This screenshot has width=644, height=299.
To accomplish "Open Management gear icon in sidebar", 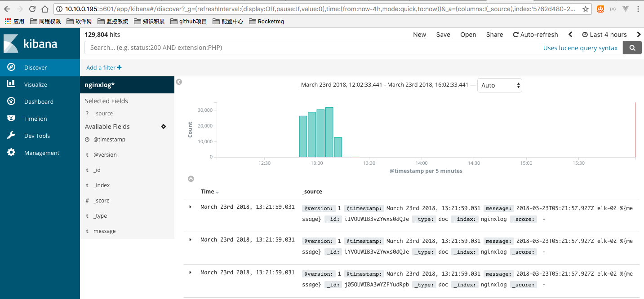I will pyautogui.click(x=11, y=152).
